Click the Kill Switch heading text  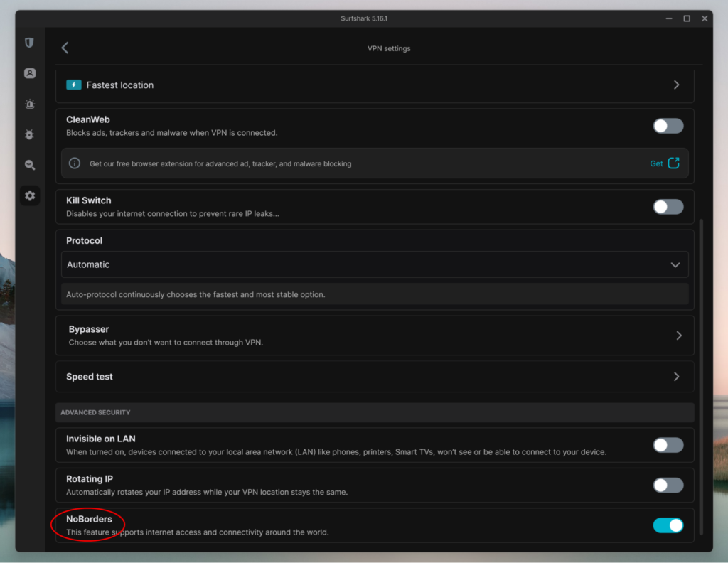(88, 200)
